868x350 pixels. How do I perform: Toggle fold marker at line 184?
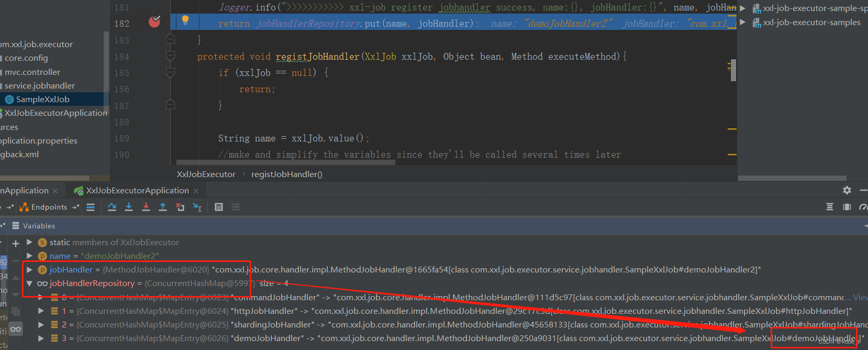click(x=170, y=56)
